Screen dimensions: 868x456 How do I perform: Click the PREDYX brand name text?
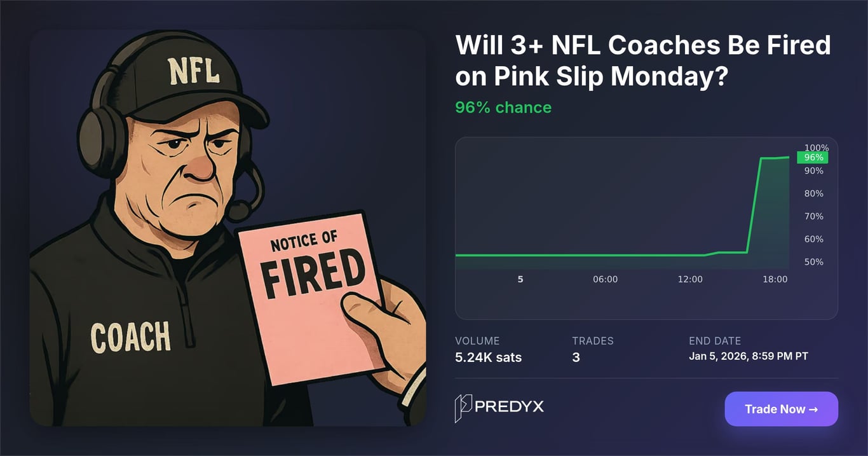coord(510,406)
